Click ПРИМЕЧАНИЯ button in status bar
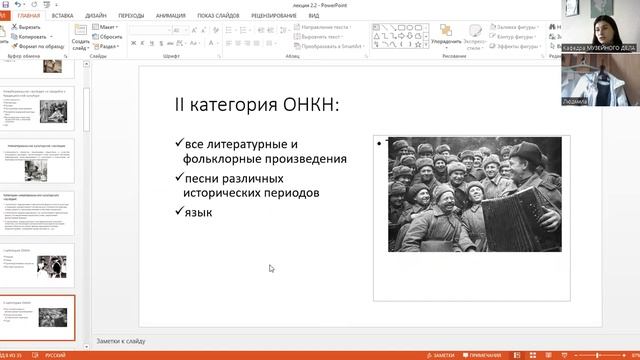 pos(482,356)
